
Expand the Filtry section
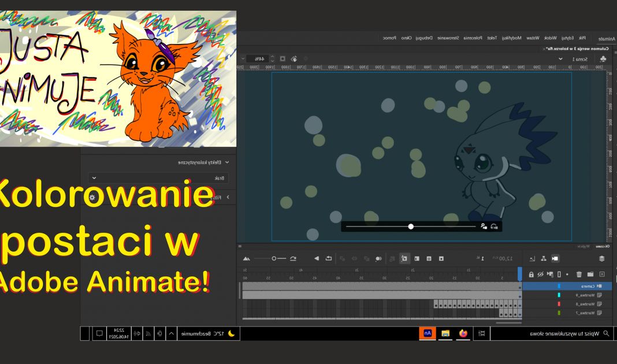228,197
